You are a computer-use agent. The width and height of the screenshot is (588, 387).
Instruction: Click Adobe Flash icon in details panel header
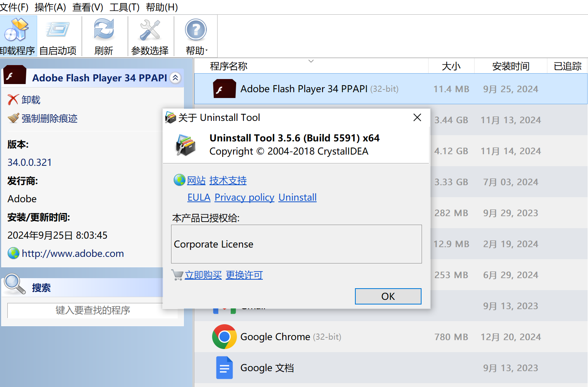(15, 75)
